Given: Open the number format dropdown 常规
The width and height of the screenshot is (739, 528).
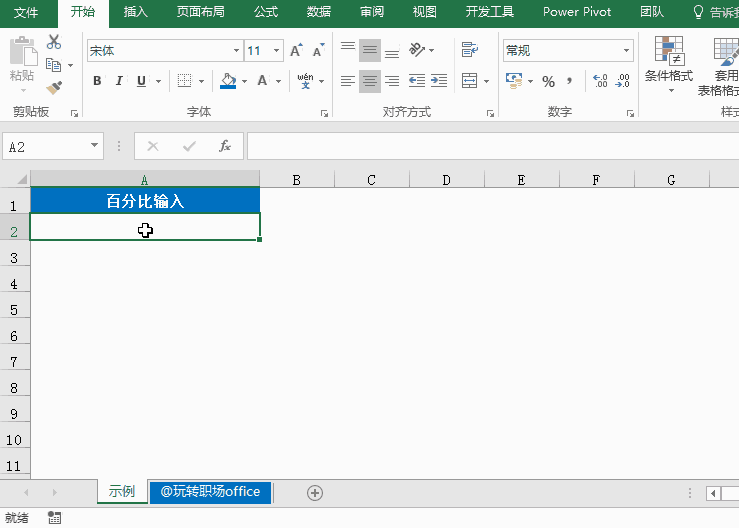Looking at the screenshot, I should click(627, 50).
